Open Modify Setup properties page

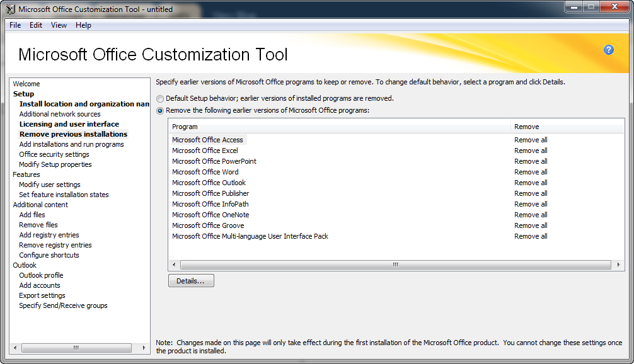point(55,164)
